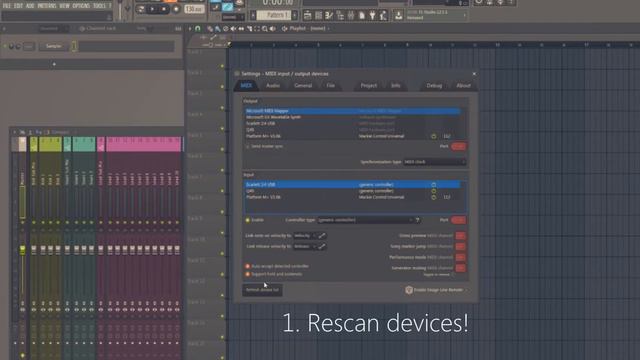Open Synchronization type dropdown
Screen dimensions: 640x360
[434, 162]
